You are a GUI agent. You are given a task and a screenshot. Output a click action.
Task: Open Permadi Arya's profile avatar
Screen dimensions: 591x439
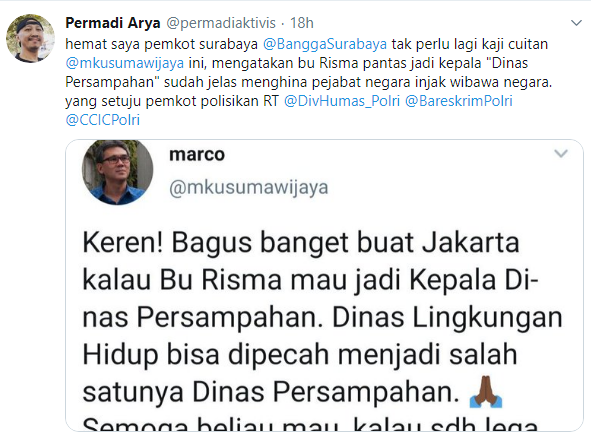click(31, 38)
